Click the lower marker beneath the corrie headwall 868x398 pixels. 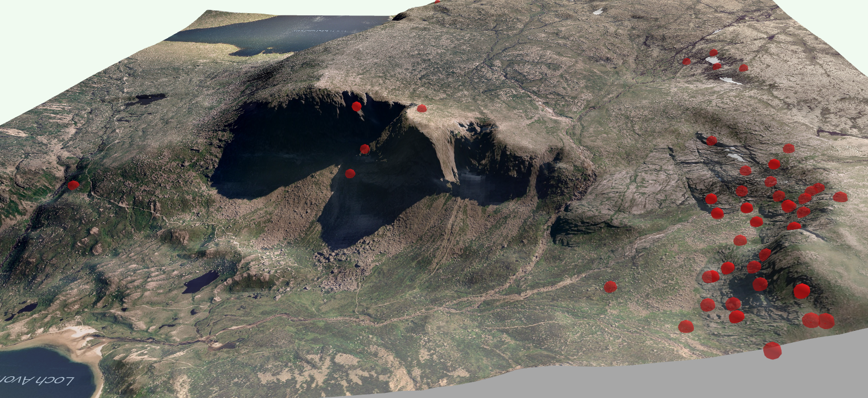click(x=349, y=173)
